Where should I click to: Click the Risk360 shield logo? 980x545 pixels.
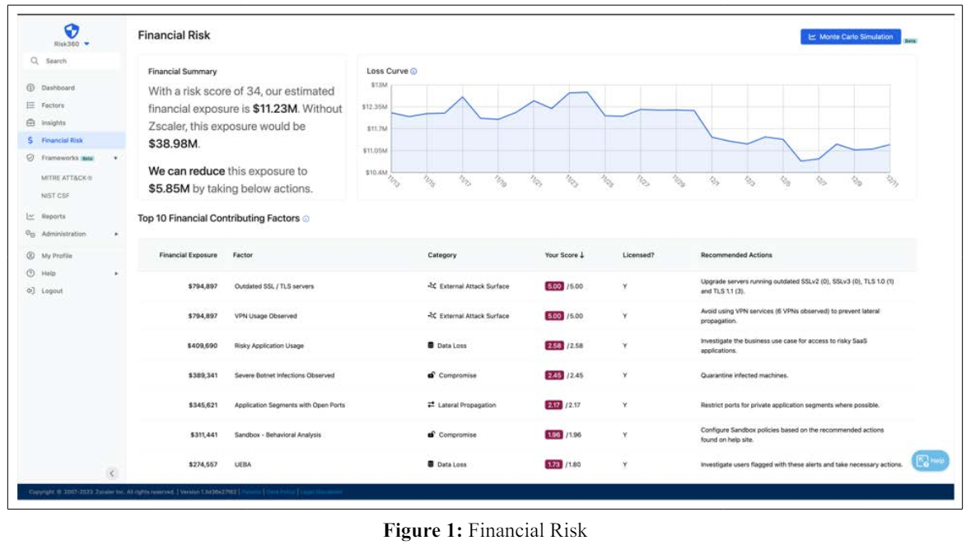(72, 30)
